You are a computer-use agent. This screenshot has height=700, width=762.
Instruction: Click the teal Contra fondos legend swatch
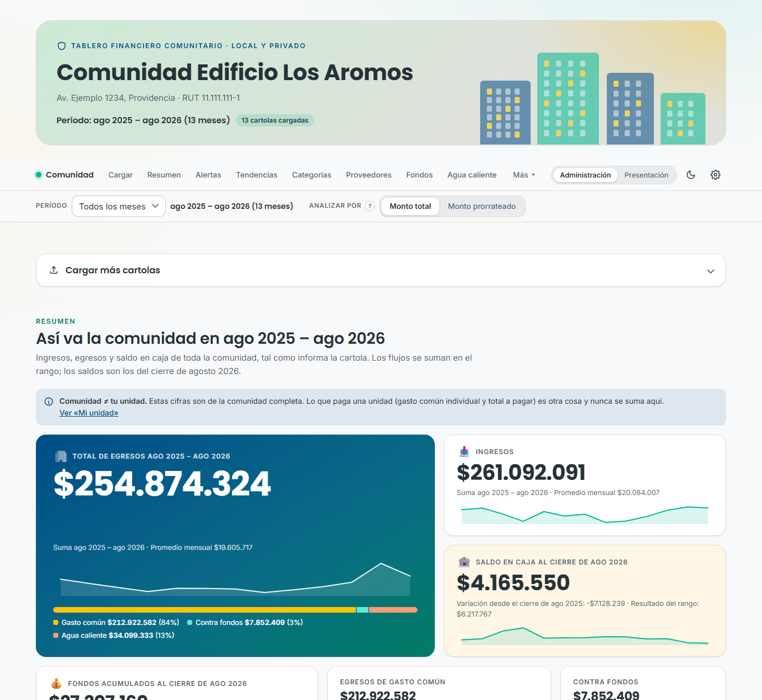[189, 623]
